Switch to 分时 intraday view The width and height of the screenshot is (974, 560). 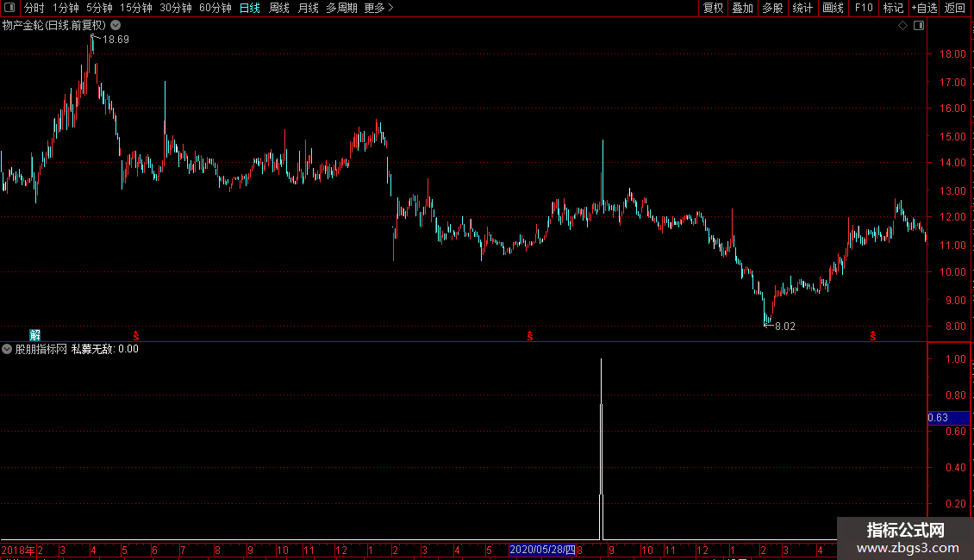(x=34, y=8)
